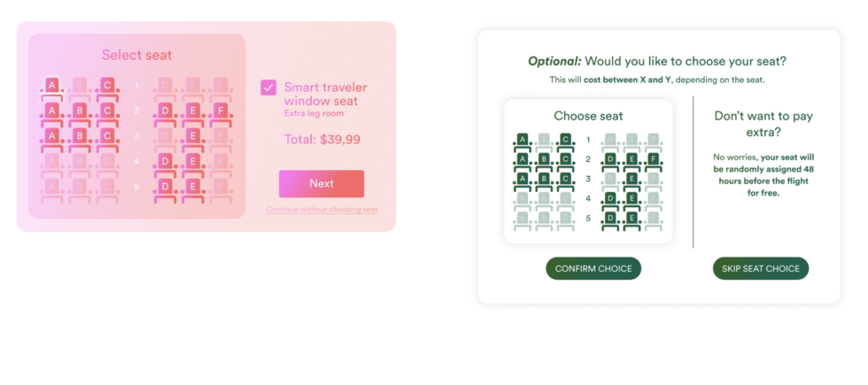Select green seat 2D
Screen dimensions: 868x385
click(x=610, y=159)
